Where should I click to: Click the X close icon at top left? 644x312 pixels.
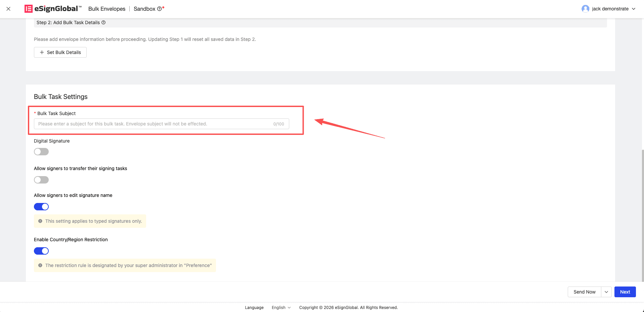pos(8,9)
